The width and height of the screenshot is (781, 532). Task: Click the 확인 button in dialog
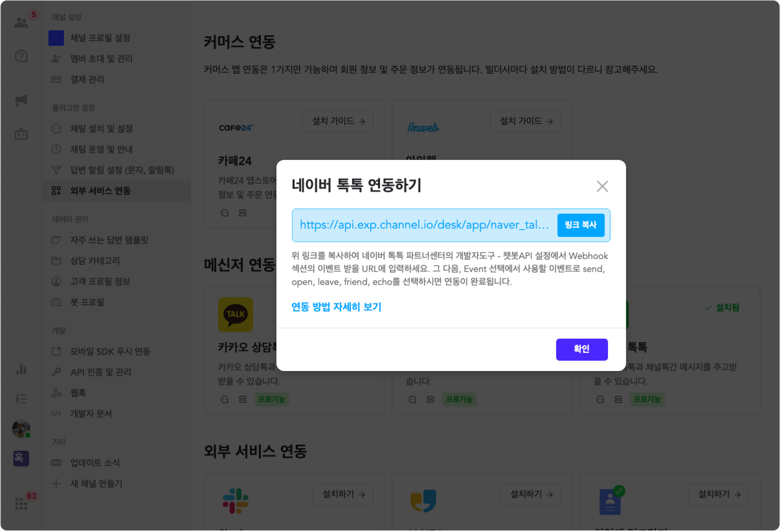(x=581, y=349)
